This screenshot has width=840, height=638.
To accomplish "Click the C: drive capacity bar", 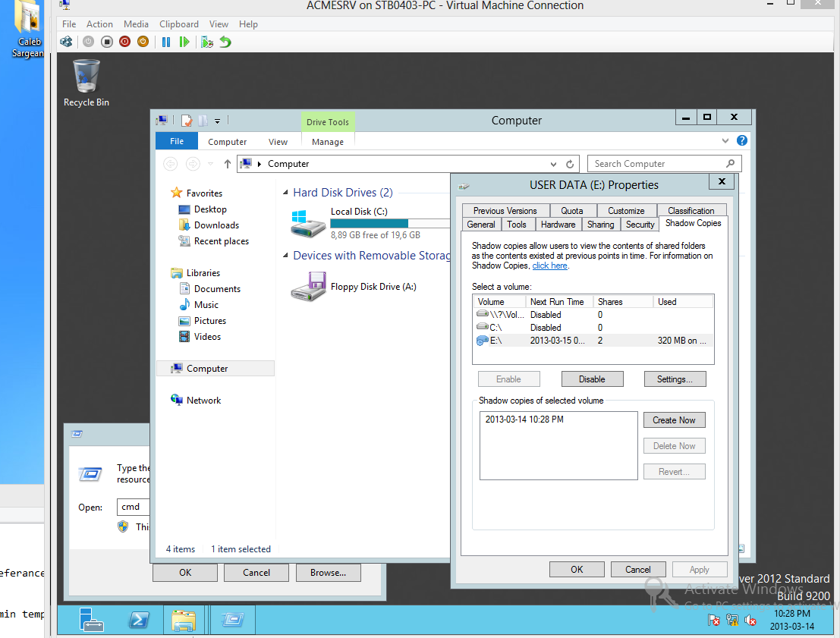I will [x=390, y=223].
